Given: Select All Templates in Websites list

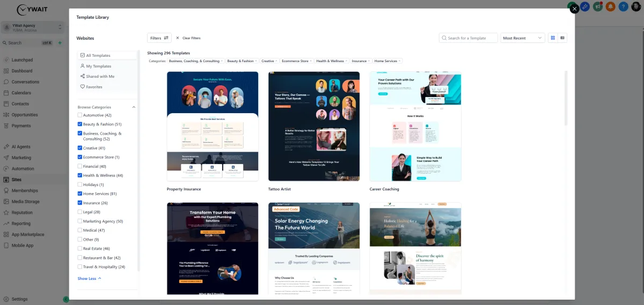Looking at the screenshot, I should click(x=107, y=55).
